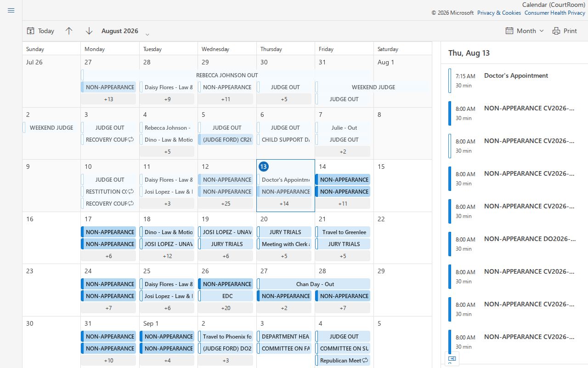Go to next month using down arrow
This screenshot has width=588, height=368.
coord(89,31)
